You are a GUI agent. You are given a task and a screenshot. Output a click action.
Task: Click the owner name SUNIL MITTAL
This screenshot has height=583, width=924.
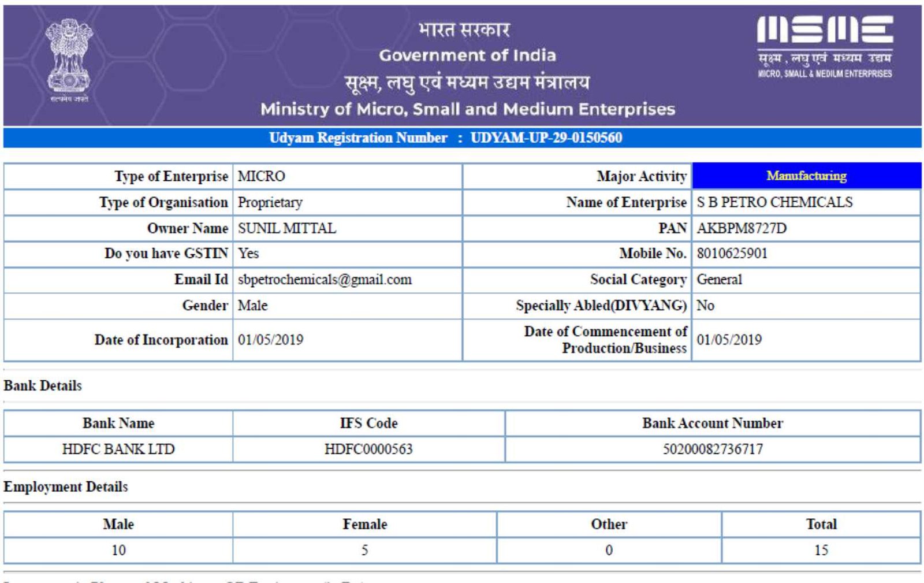pos(287,228)
